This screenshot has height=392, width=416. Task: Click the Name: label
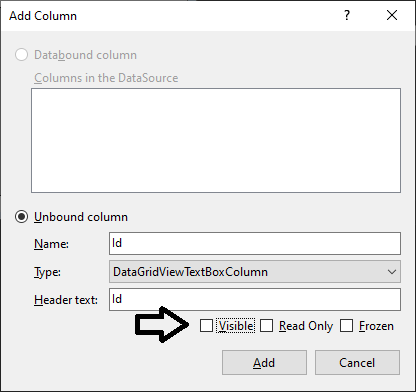[51, 244]
